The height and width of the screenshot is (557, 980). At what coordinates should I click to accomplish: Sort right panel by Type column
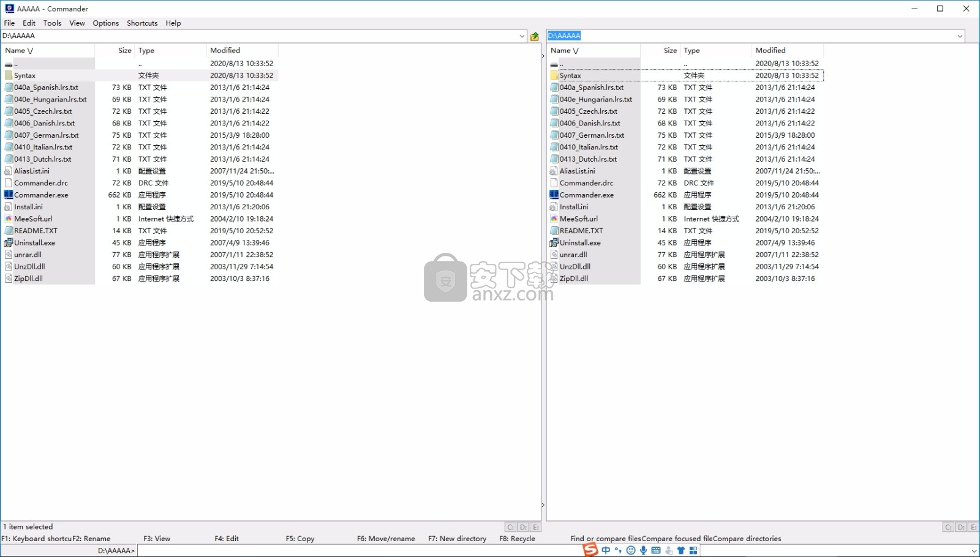click(x=715, y=50)
